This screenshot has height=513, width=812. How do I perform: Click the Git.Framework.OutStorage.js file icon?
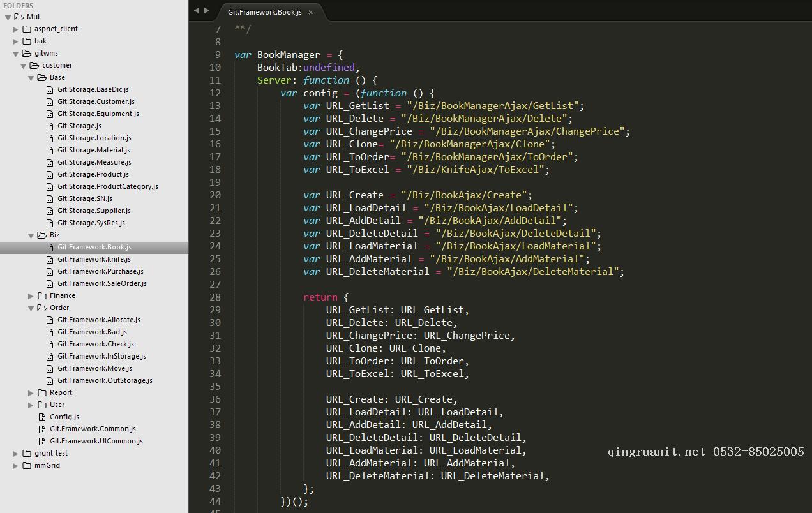tap(50, 380)
